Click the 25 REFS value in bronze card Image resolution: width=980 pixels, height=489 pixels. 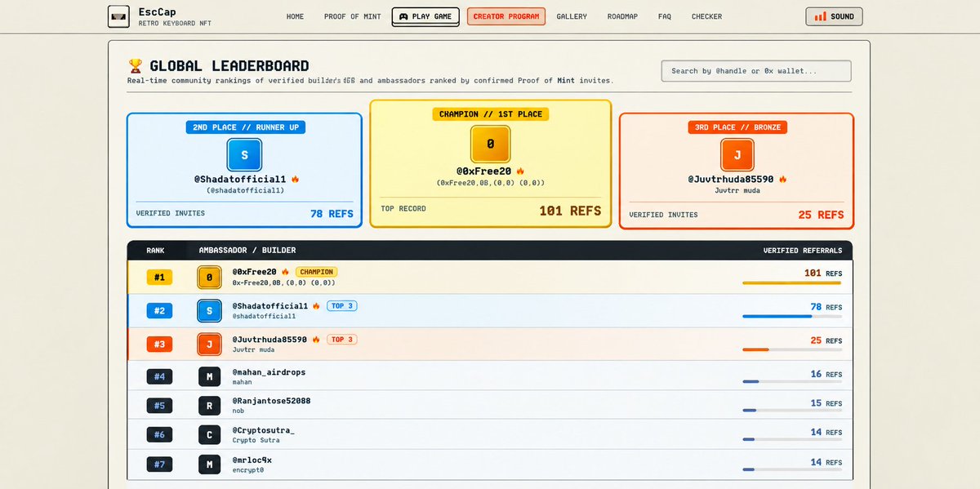(821, 215)
